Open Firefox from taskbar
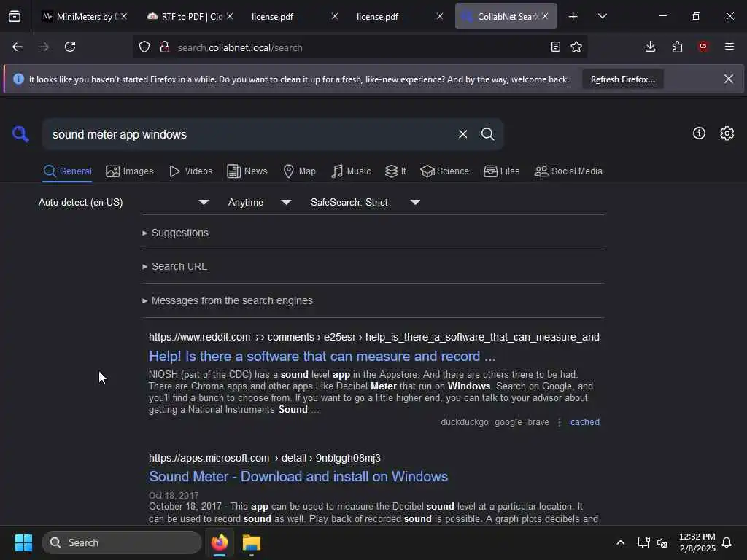The height and width of the screenshot is (560, 747). (219, 542)
